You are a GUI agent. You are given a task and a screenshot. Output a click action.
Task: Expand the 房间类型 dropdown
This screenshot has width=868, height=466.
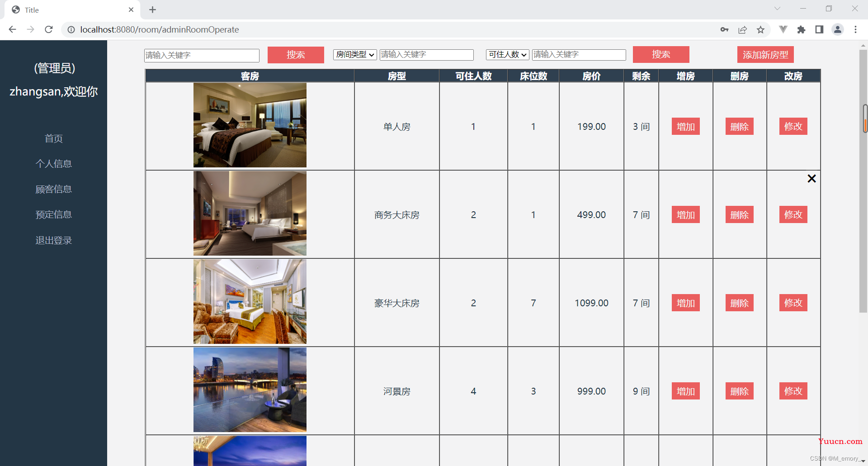pos(355,54)
